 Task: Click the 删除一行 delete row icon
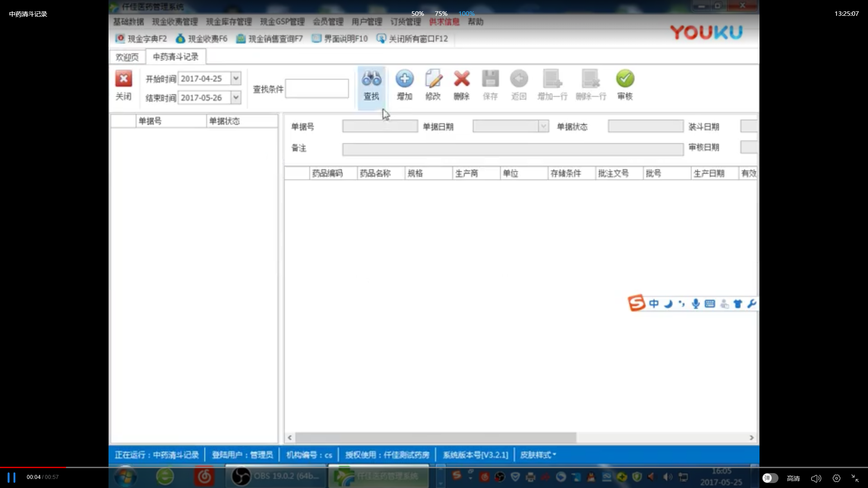590,79
